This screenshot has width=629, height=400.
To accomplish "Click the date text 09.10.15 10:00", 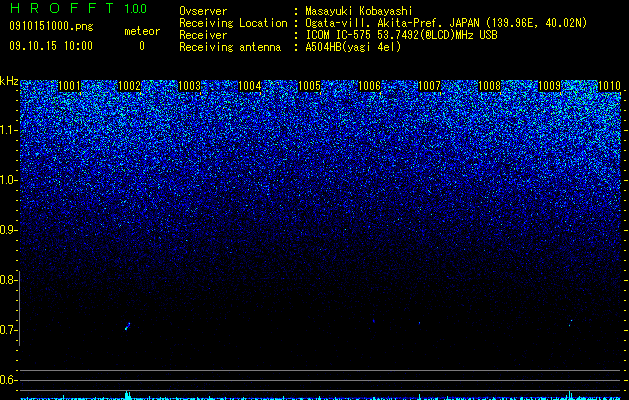I will click(51, 46).
